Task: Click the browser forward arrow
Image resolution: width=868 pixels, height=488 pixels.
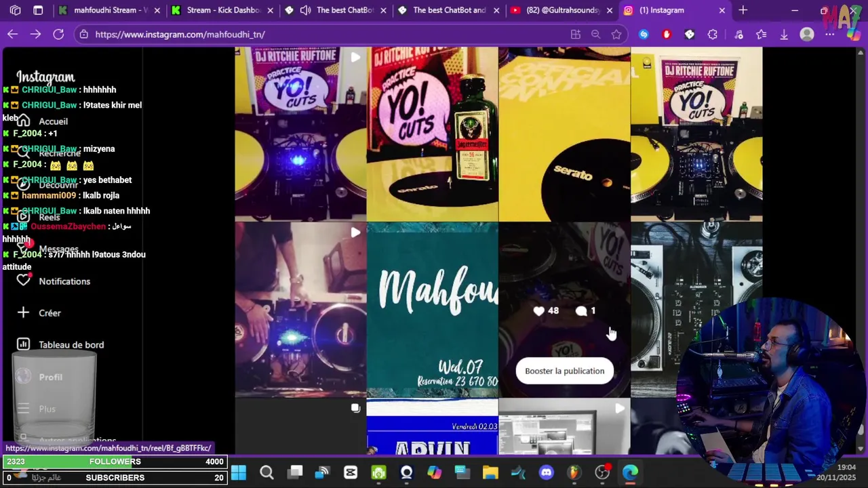Action: [36, 34]
